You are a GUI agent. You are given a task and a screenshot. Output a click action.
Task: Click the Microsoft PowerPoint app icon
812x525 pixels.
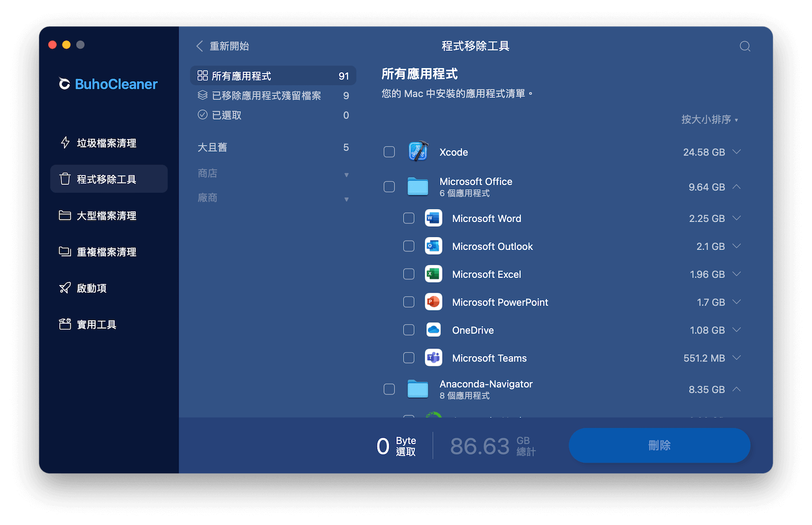[433, 302]
